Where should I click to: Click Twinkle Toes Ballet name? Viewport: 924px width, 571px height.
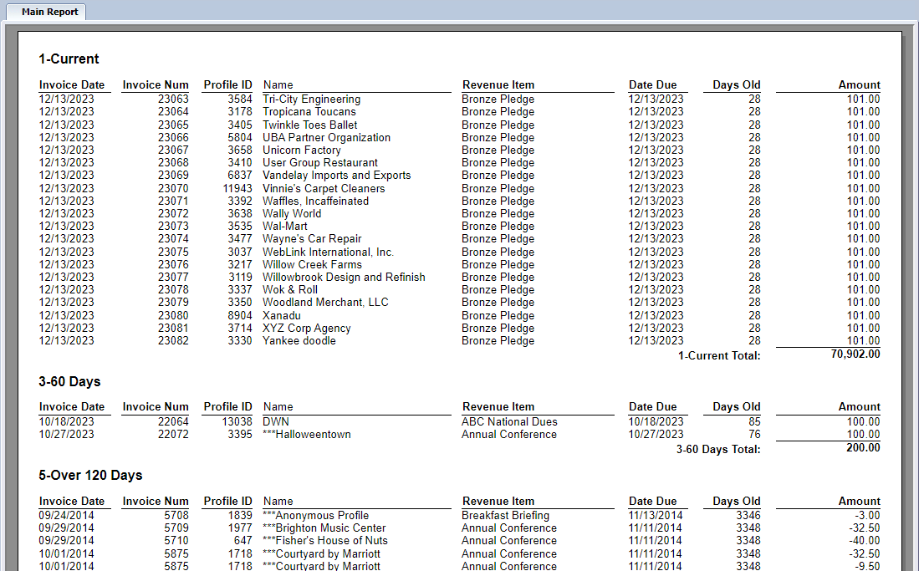(310, 125)
